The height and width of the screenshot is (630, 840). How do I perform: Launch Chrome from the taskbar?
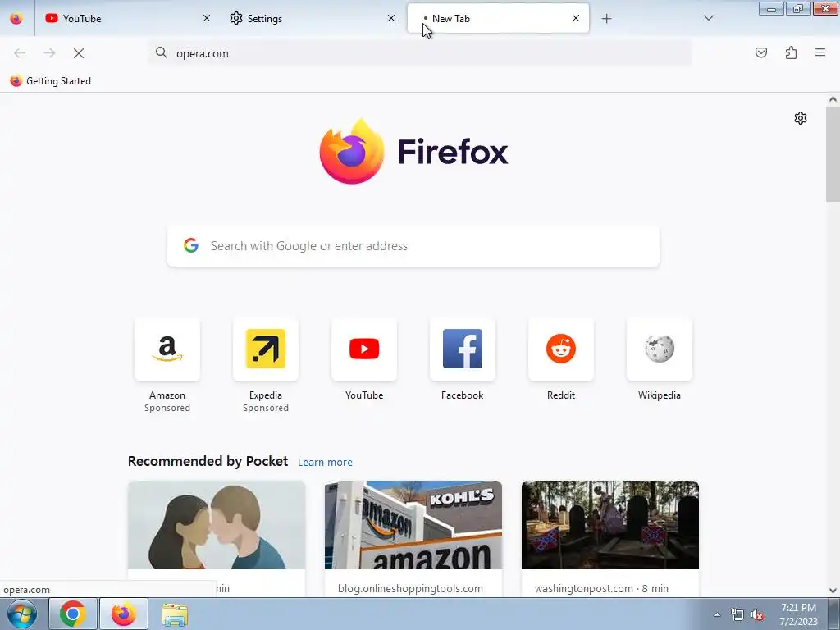73,614
